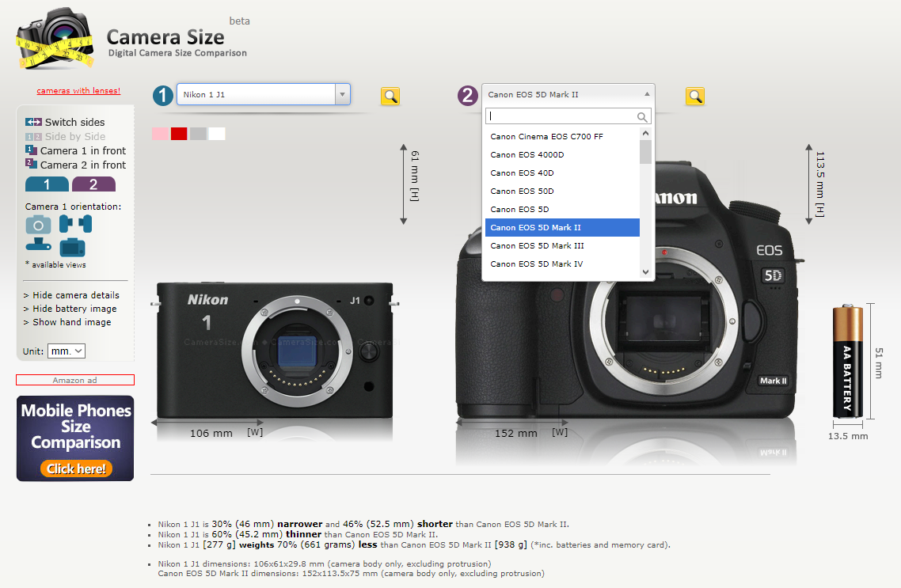901x588 pixels.
Task: Select the front view orientation icon
Action: pos(38,225)
